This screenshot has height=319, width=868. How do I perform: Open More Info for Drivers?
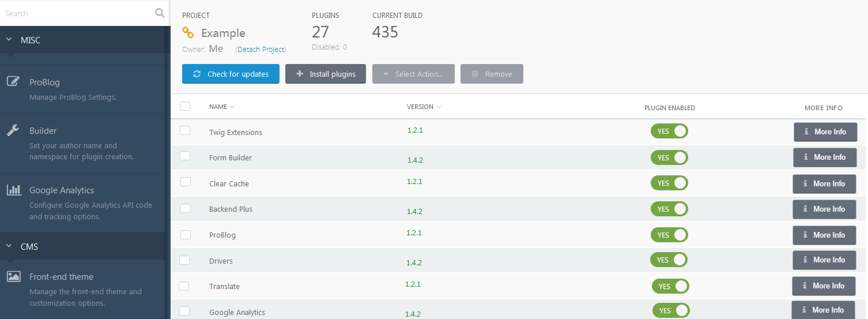click(824, 260)
